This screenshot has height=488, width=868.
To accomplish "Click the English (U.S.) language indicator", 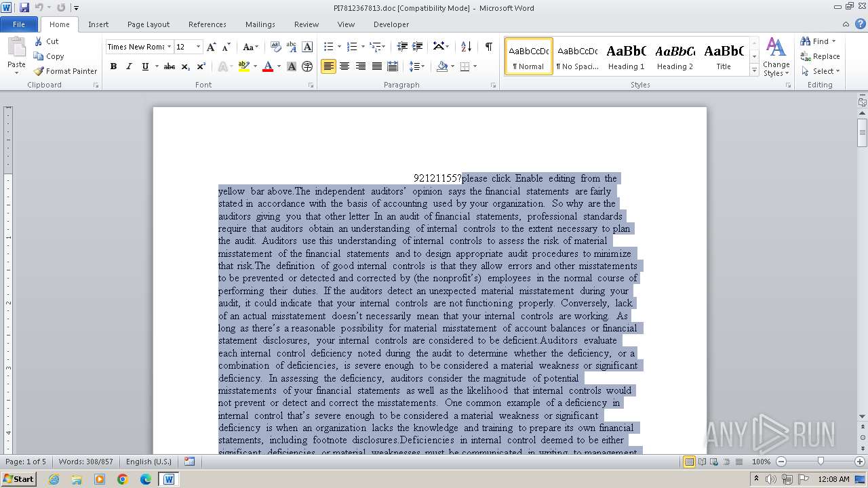I will 149,462.
